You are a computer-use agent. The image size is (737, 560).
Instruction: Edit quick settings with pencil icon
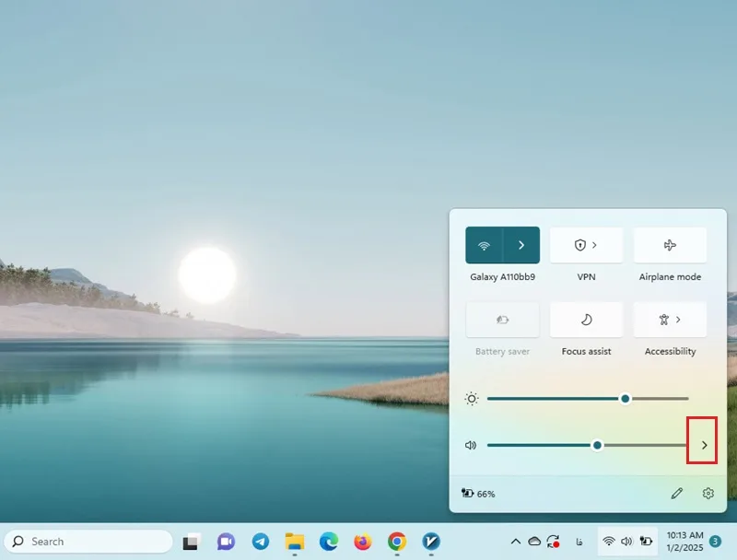677,494
